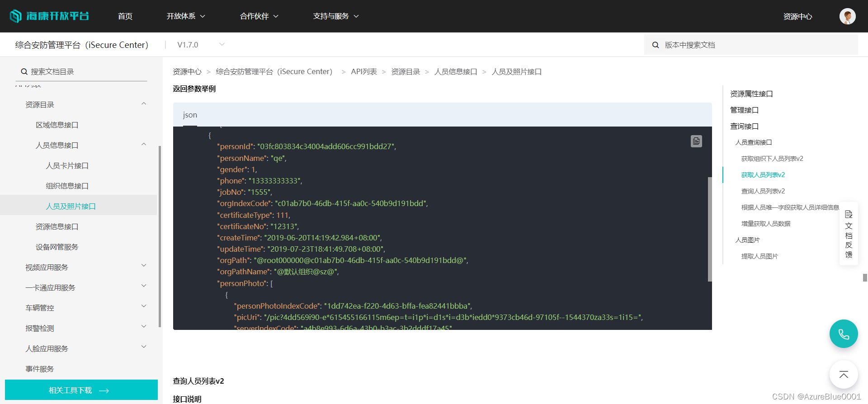Open 首页 in the top navigation
The image size is (868, 404).
[125, 16]
